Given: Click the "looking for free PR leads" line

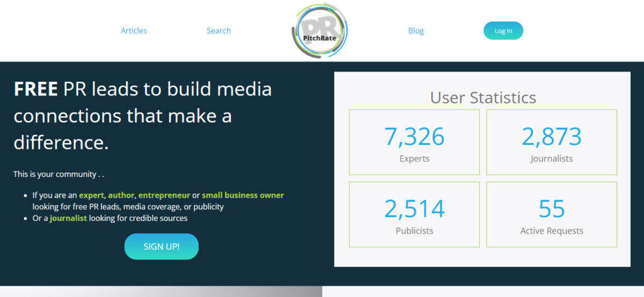Looking at the screenshot, I should click(x=128, y=207).
